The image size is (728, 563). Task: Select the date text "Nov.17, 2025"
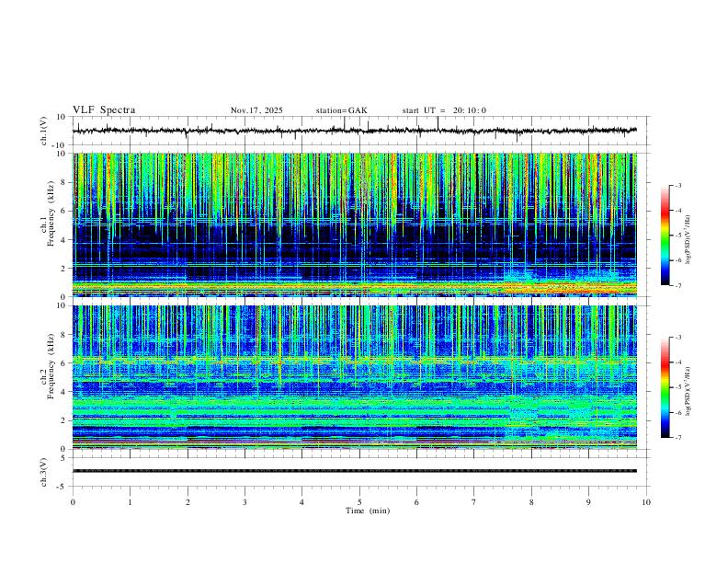pos(256,110)
